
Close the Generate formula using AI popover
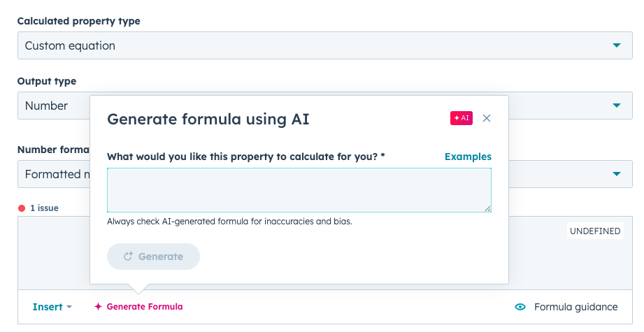[x=487, y=119]
